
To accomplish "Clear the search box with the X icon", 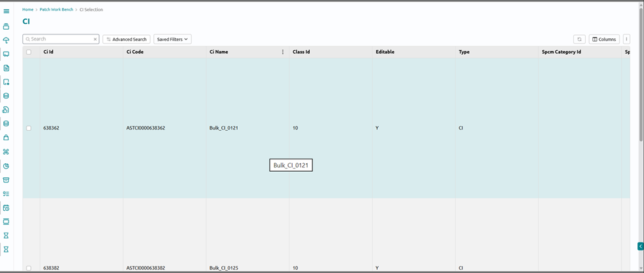I will (95, 39).
